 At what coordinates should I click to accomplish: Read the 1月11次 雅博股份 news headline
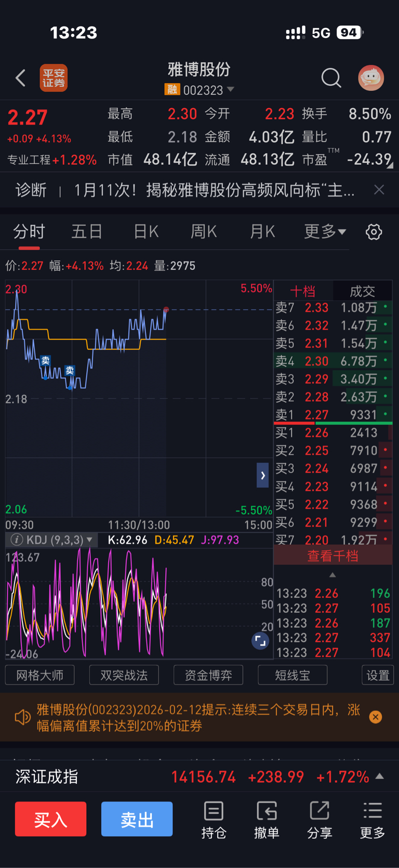point(214,190)
